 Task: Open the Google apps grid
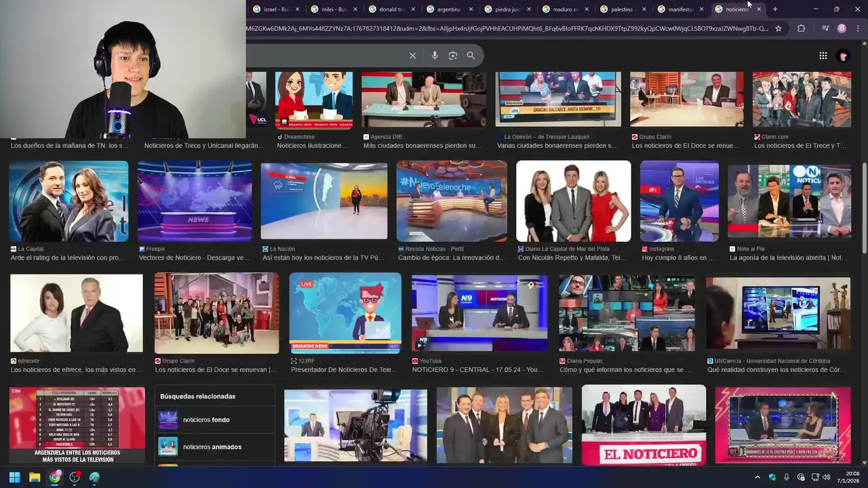pos(823,56)
